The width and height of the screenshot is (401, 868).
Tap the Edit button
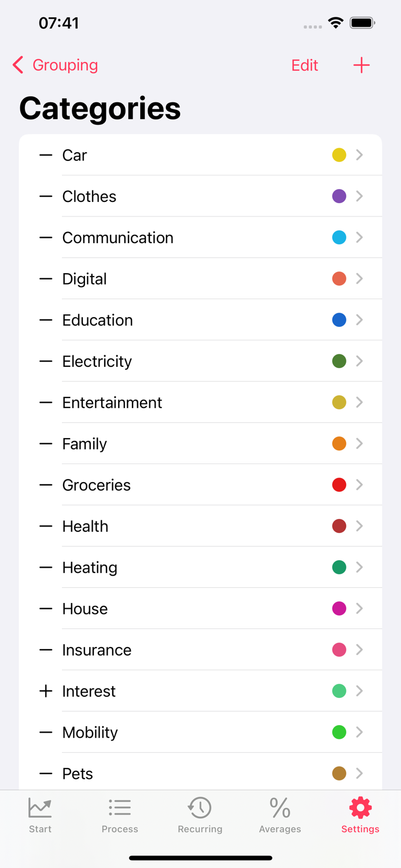click(304, 65)
